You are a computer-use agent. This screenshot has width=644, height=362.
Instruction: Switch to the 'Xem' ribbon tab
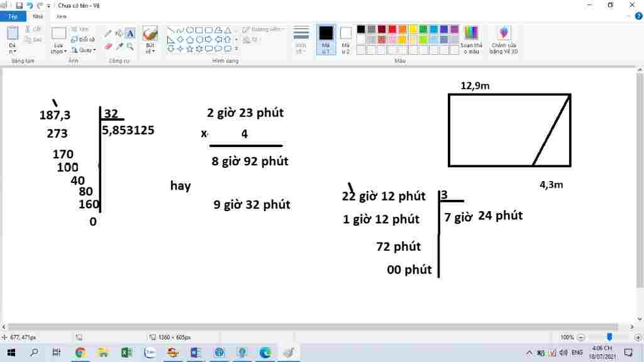click(x=60, y=16)
